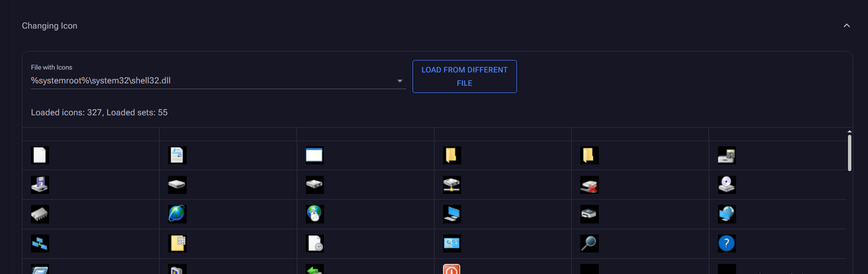Screen dimensions: 868x274
Task: Select the document with clock icon
Action: pos(315,243)
